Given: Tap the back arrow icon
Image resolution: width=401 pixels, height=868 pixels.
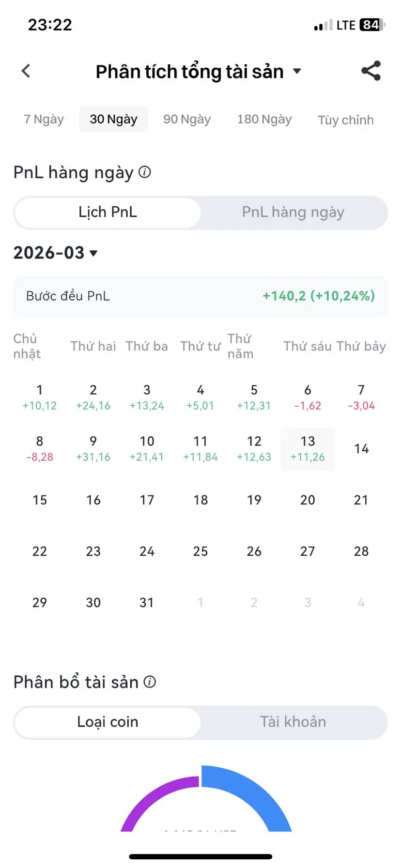Looking at the screenshot, I should coord(26,71).
